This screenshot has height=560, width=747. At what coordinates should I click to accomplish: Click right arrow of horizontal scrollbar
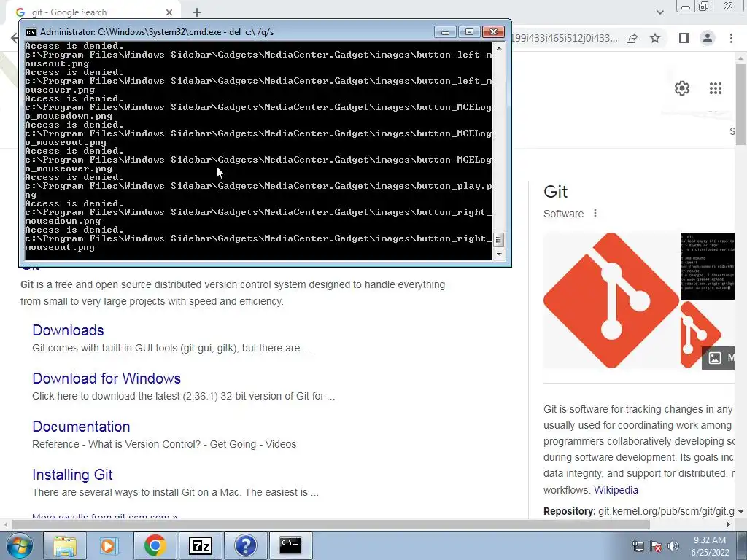pyautogui.click(x=729, y=524)
